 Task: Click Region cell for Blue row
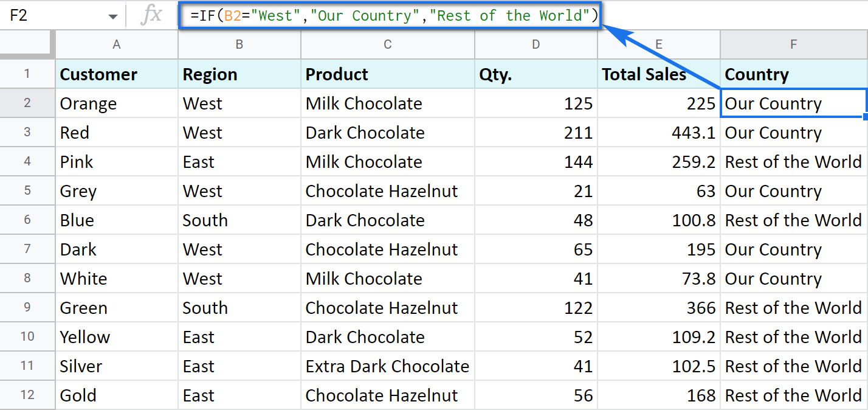[239, 220]
